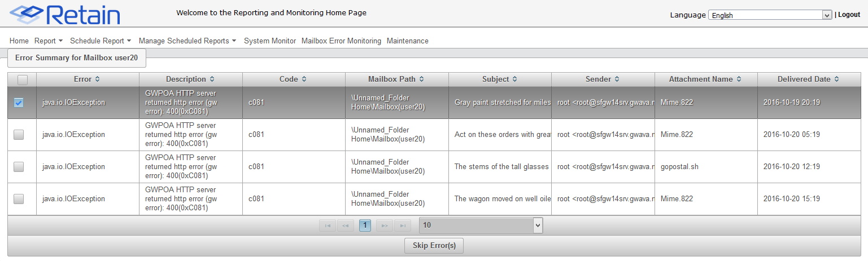Uncheck the 2016-10-19 20:19 error row
Screen dimensions: 868x261
[x=19, y=103]
